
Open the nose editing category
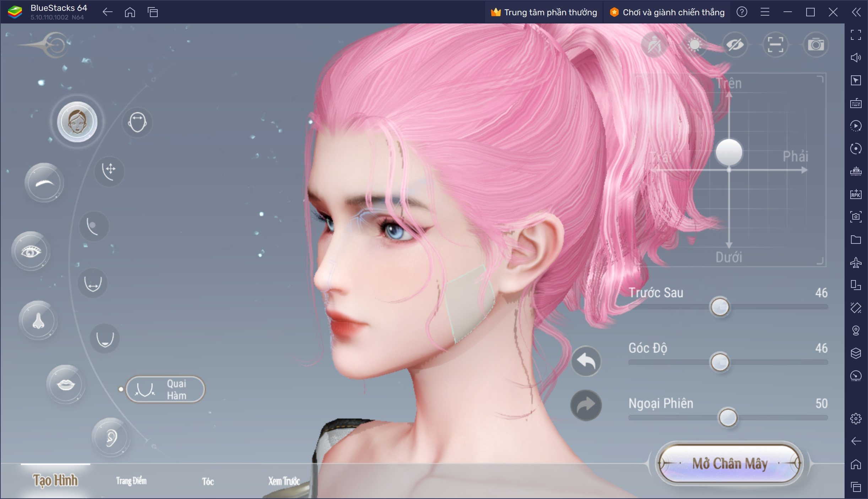38,321
